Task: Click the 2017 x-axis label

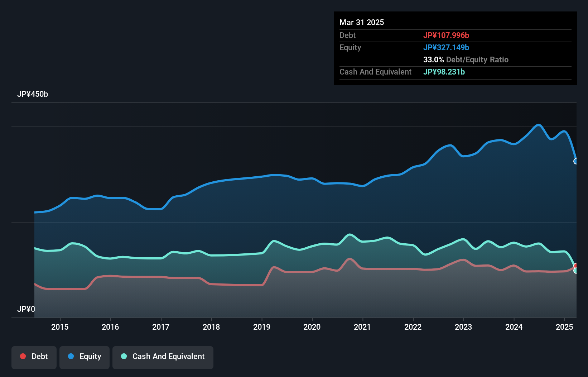Action: (x=161, y=327)
